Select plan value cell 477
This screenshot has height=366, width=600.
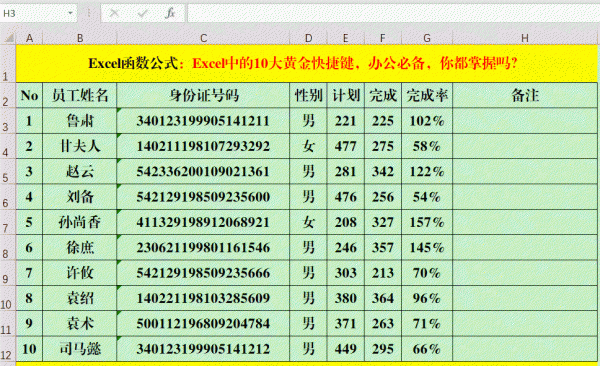[346, 146]
